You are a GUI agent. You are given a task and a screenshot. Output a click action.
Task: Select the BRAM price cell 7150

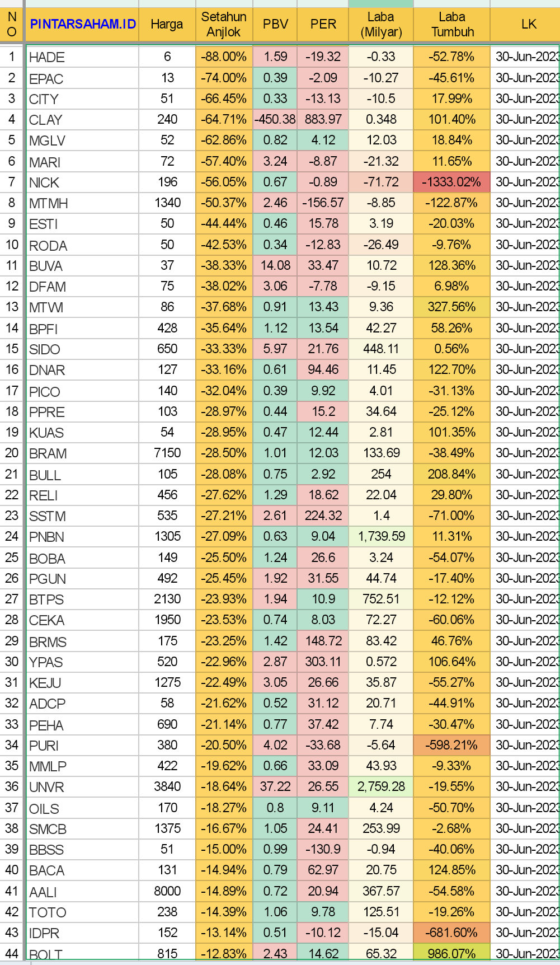167,453
